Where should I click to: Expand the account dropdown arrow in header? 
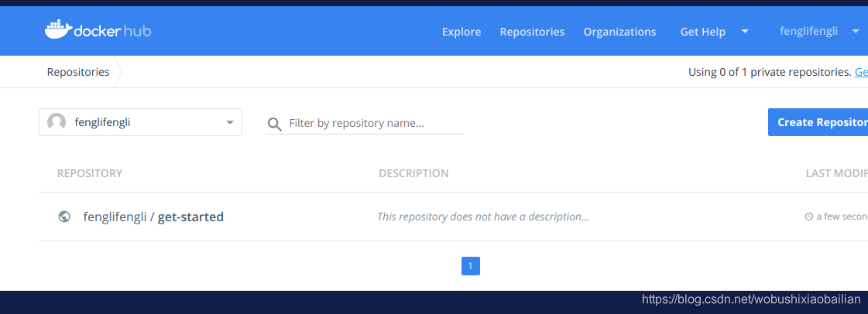click(856, 31)
